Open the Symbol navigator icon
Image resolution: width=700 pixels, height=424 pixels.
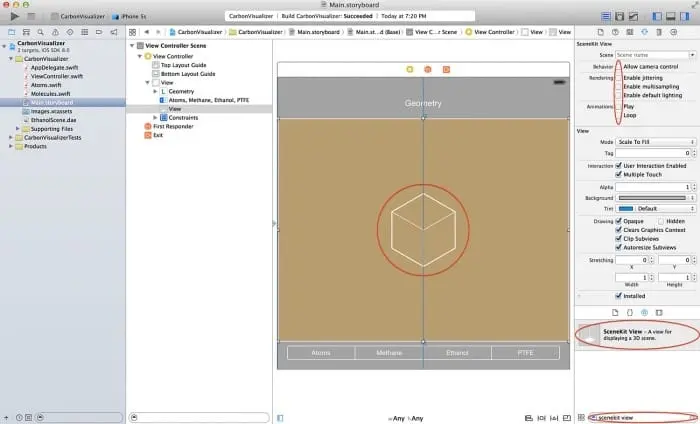tap(26, 32)
